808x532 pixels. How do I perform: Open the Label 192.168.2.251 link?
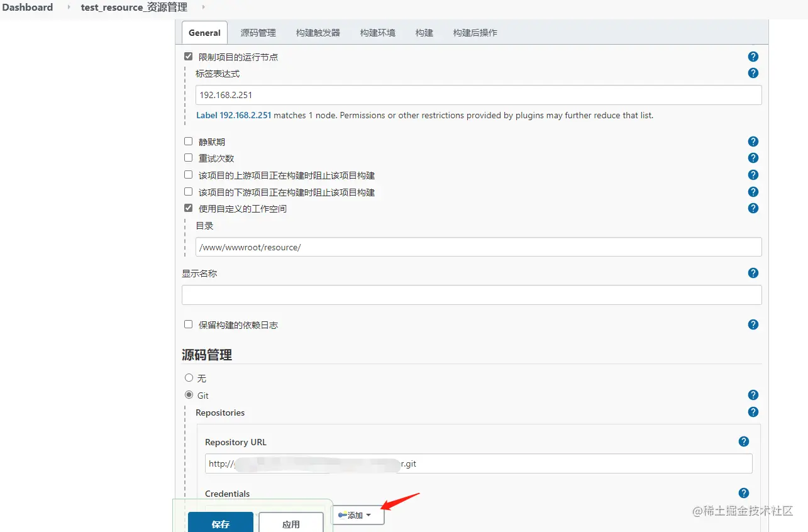[233, 115]
